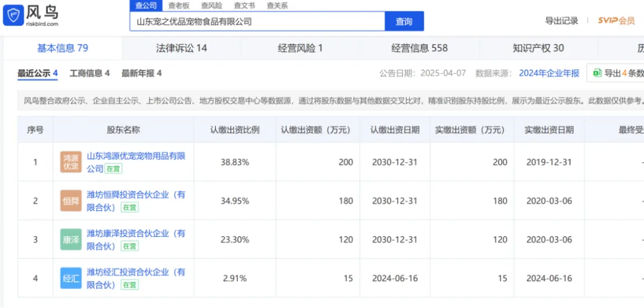Click the 认缴出资日期 column header
Image resolution: width=644 pixels, height=308 pixels.
(395, 130)
